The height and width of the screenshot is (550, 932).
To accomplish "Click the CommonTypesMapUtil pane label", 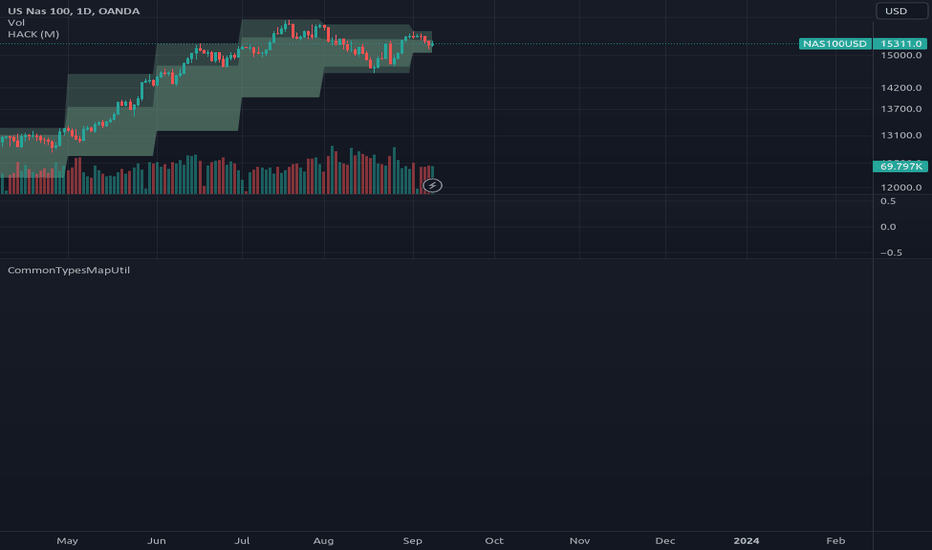I will coord(68,270).
